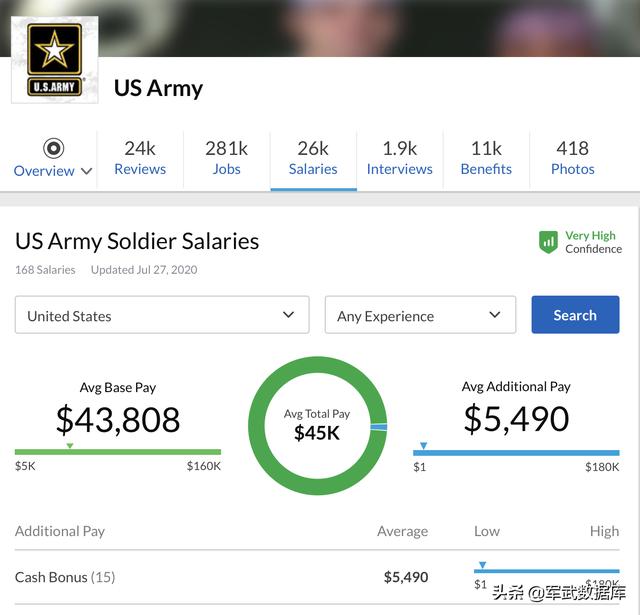Click the blue additional pay triangle marker
This screenshot has height=615, width=640.
[x=424, y=446]
